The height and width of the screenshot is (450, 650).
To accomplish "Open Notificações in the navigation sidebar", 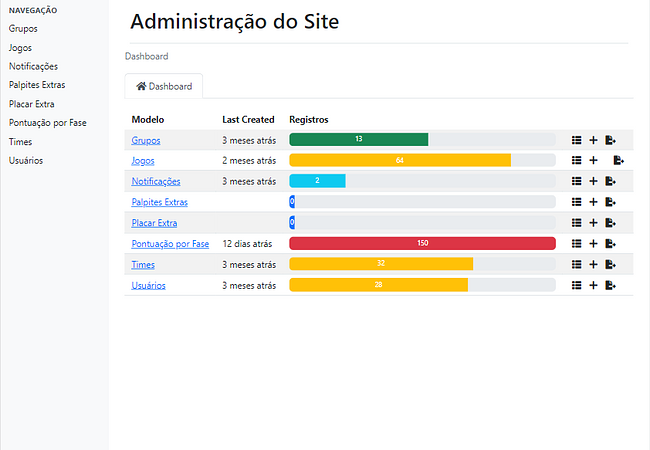I will (x=33, y=66).
